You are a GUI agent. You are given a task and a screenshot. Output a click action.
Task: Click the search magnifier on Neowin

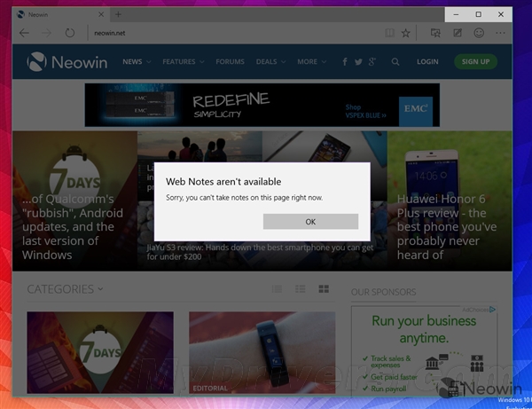pos(395,62)
